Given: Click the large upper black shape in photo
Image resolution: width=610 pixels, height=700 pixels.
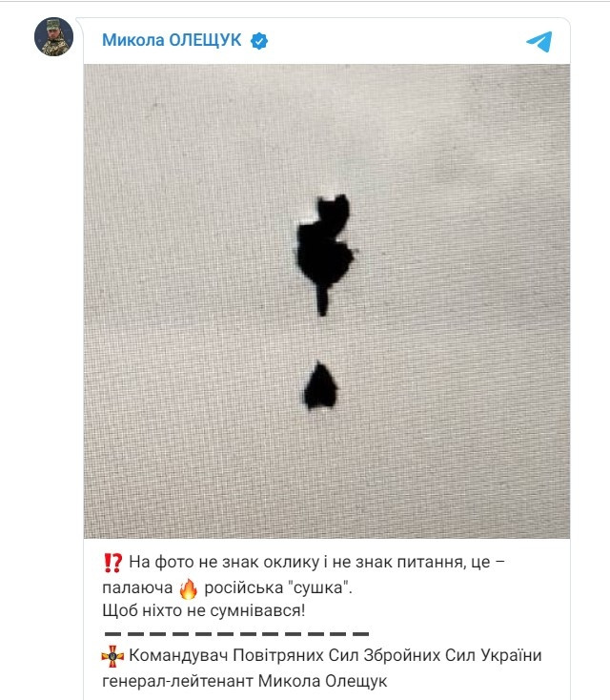Looking at the screenshot, I should [x=324, y=254].
